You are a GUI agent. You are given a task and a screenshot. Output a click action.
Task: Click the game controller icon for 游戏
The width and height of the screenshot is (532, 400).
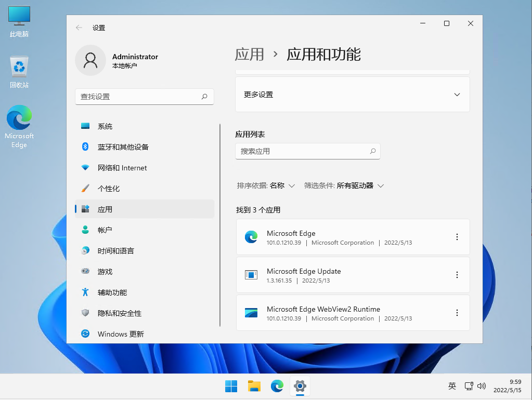(x=85, y=271)
